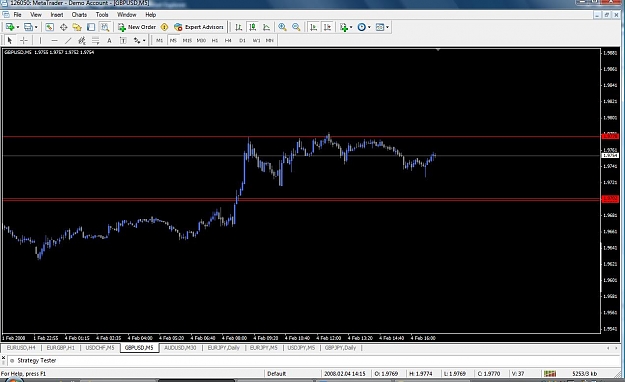This screenshot has height=382, width=625.
Task: Enable the D1 timeframe
Action: tap(242, 40)
